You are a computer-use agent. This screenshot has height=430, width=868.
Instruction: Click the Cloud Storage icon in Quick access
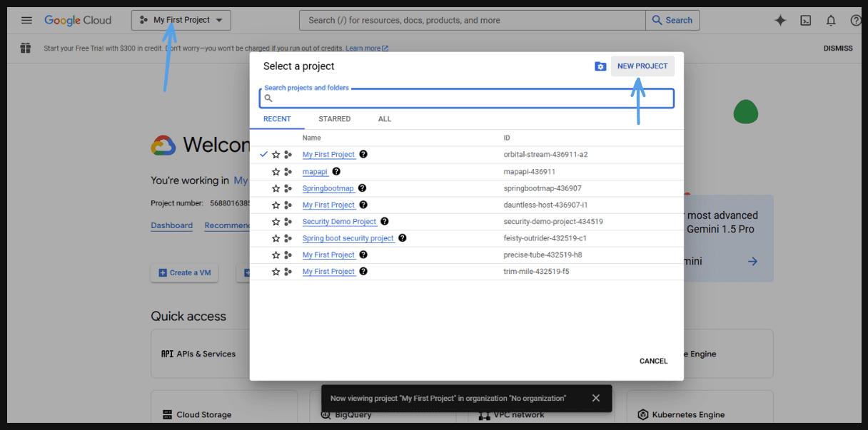(167, 414)
